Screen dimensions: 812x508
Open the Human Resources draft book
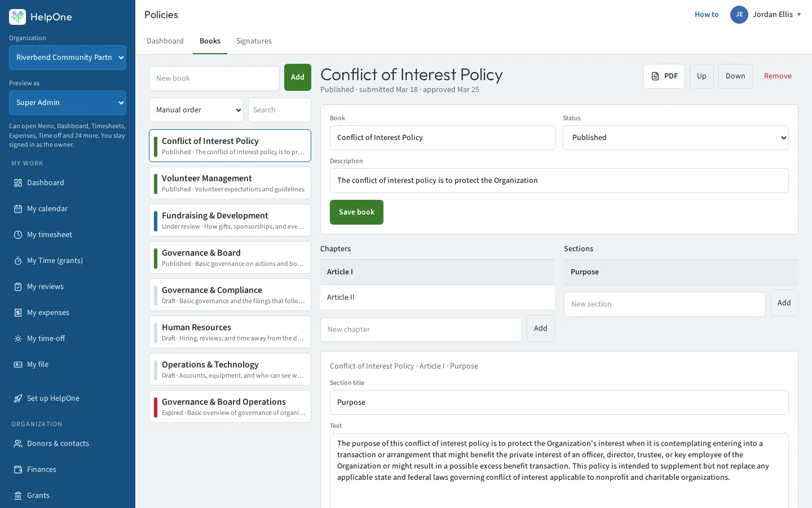pyautogui.click(x=230, y=332)
